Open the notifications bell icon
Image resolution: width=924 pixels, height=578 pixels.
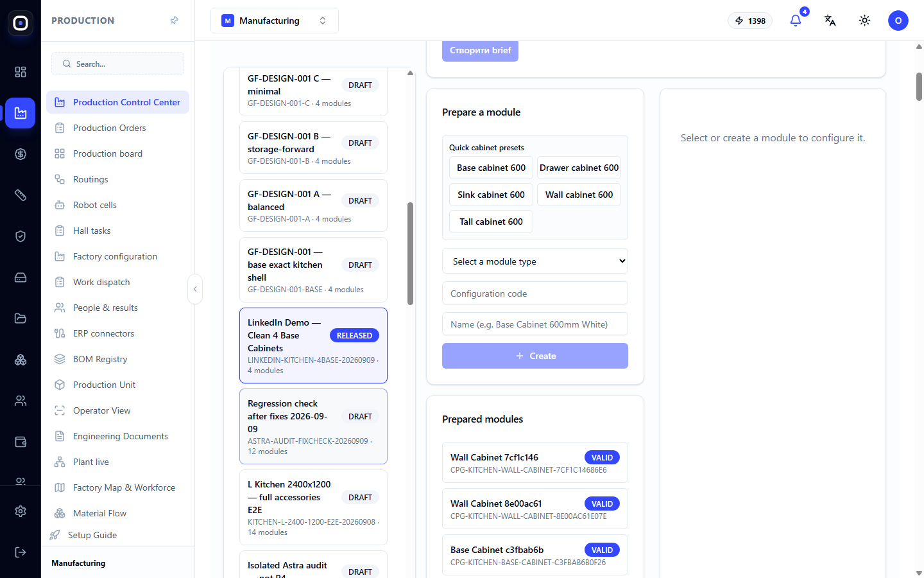coord(796,21)
